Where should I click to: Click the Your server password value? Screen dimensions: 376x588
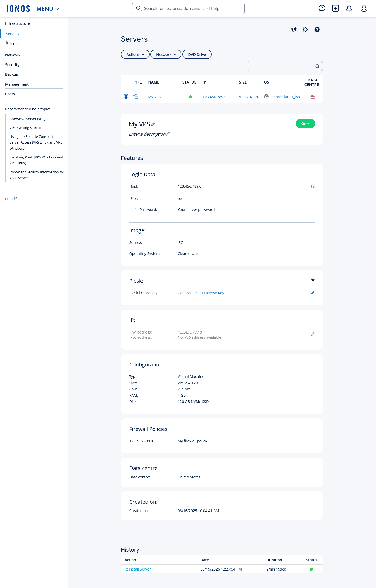click(x=196, y=210)
